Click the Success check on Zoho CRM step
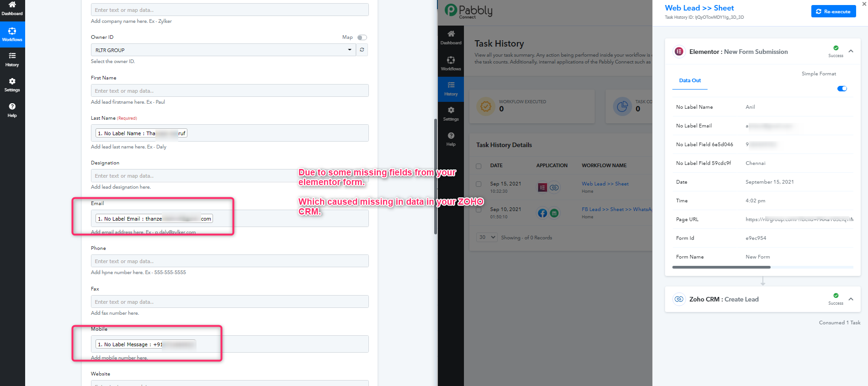Viewport: 868px width, 386px height. [x=836, y=296]
